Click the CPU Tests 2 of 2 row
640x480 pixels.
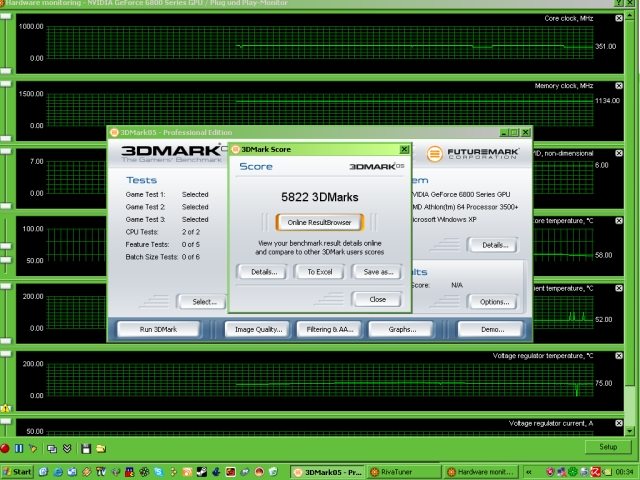coord(163,232)
